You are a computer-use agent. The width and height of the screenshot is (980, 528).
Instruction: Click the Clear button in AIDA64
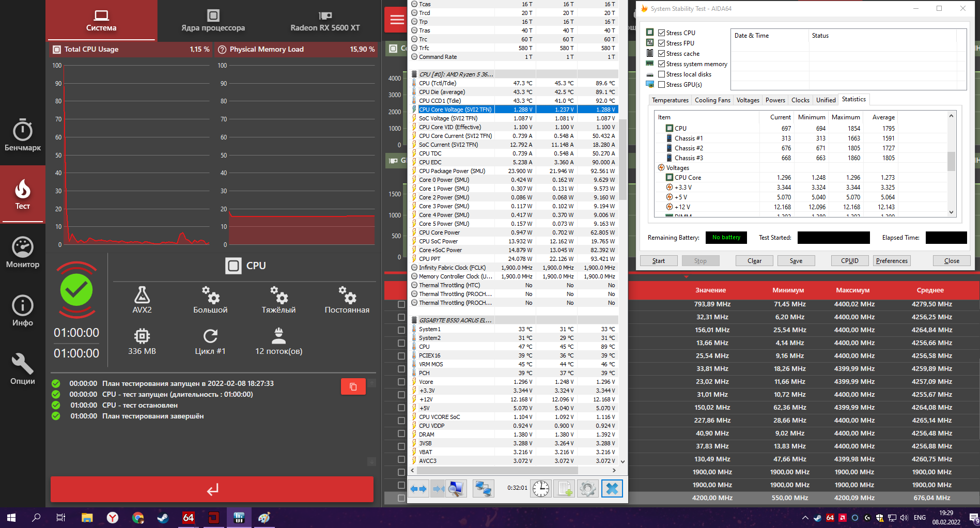[x=754, y=261]
